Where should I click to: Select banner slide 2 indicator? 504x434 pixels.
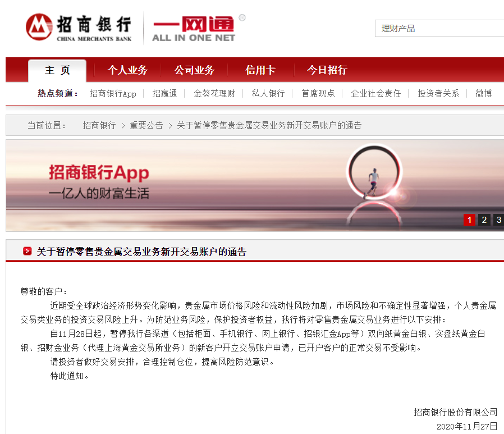click(x=484, y=220)
